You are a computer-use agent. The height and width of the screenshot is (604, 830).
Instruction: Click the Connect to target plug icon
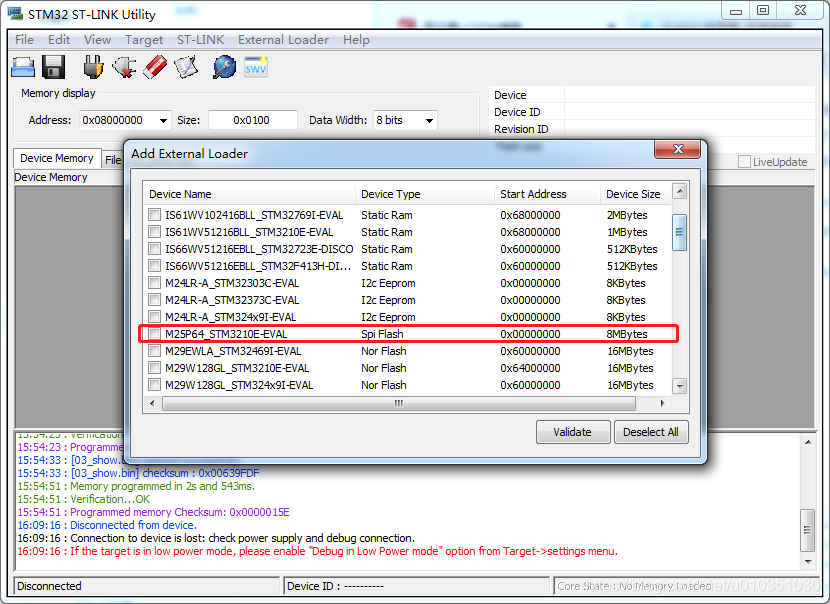pyautogui.click(x=93, y=67)
